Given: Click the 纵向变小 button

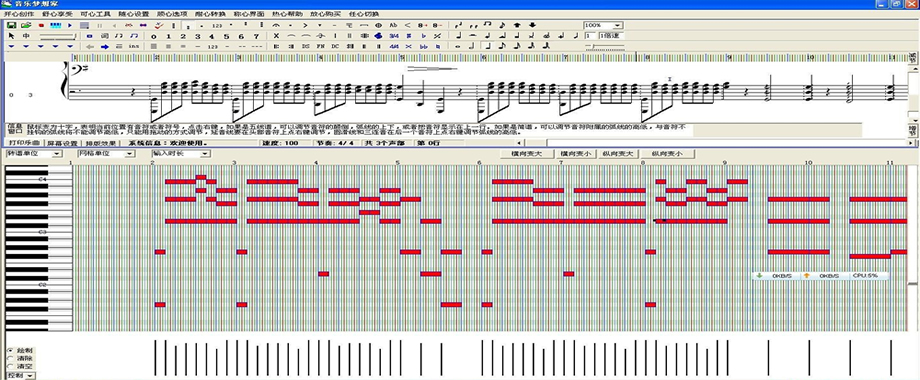Looking at the screenshot, I should 667,154.
